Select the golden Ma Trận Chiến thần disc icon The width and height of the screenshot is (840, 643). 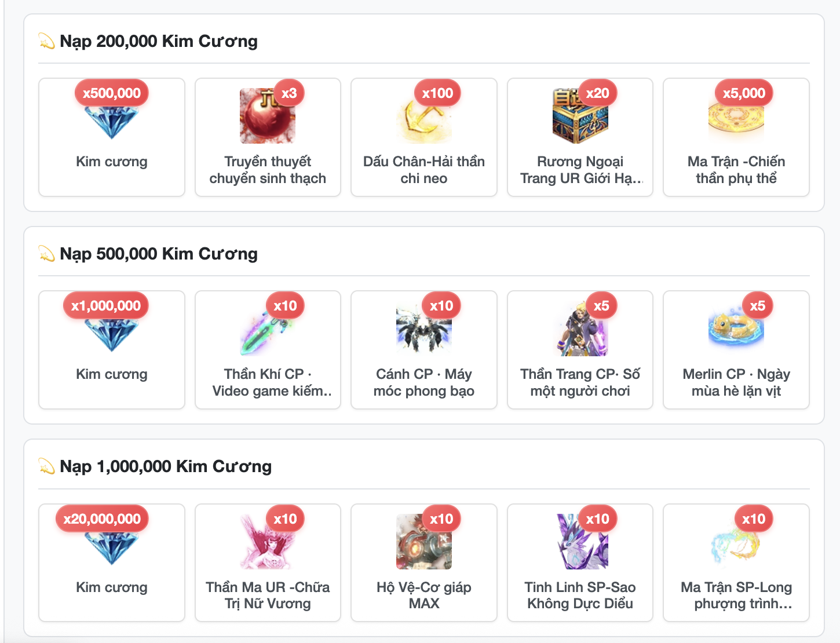(736, 116)
